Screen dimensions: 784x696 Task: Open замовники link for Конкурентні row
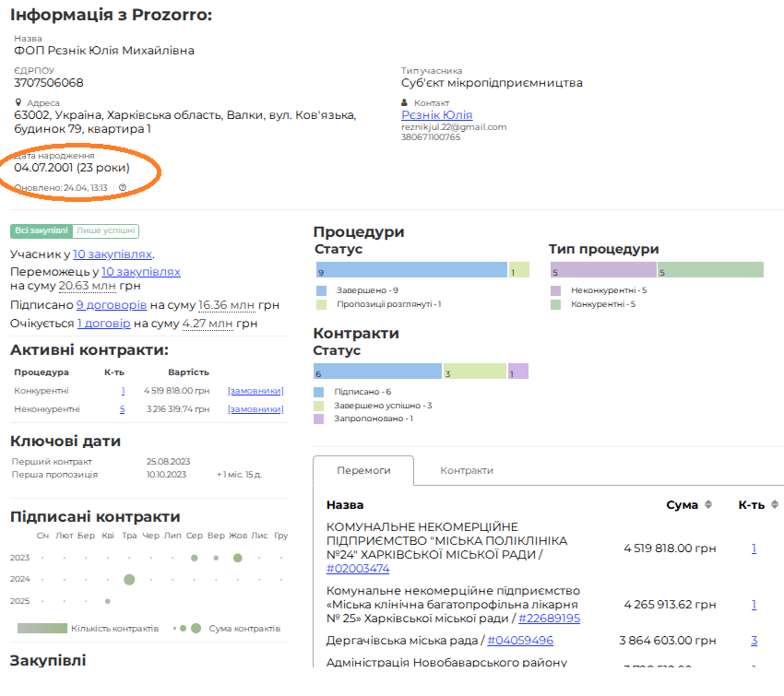tap(255, 391)
